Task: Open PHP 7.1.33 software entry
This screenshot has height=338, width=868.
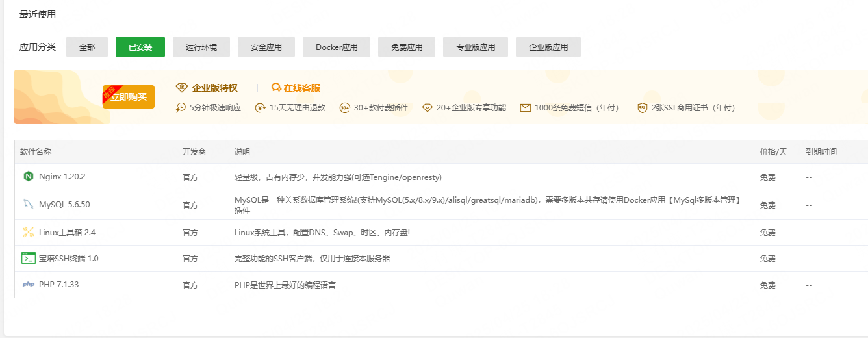Action: tap(59, 285)
